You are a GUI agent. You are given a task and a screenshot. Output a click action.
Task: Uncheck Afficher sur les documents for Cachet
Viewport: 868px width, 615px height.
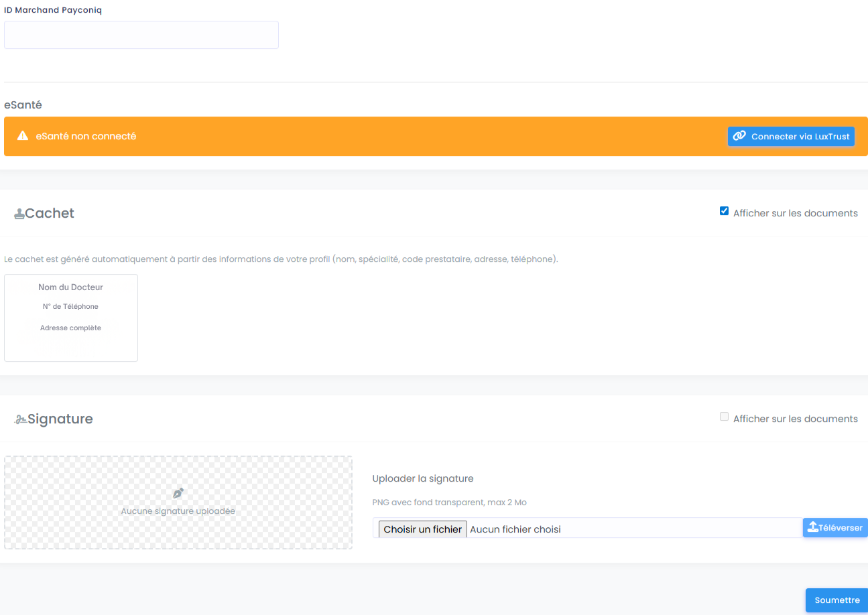tap(724, 211)
